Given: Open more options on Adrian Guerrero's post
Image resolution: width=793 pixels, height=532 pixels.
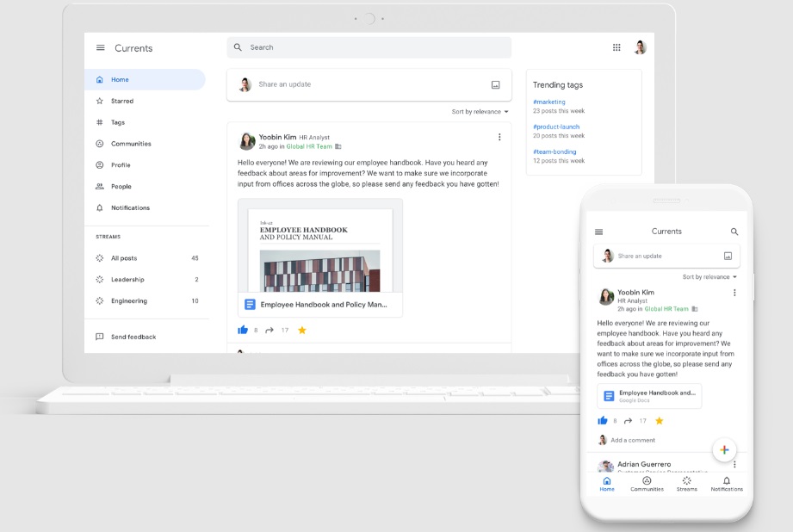Looking at the screenshot, I should pyautogui.click(x=734, y=464).
